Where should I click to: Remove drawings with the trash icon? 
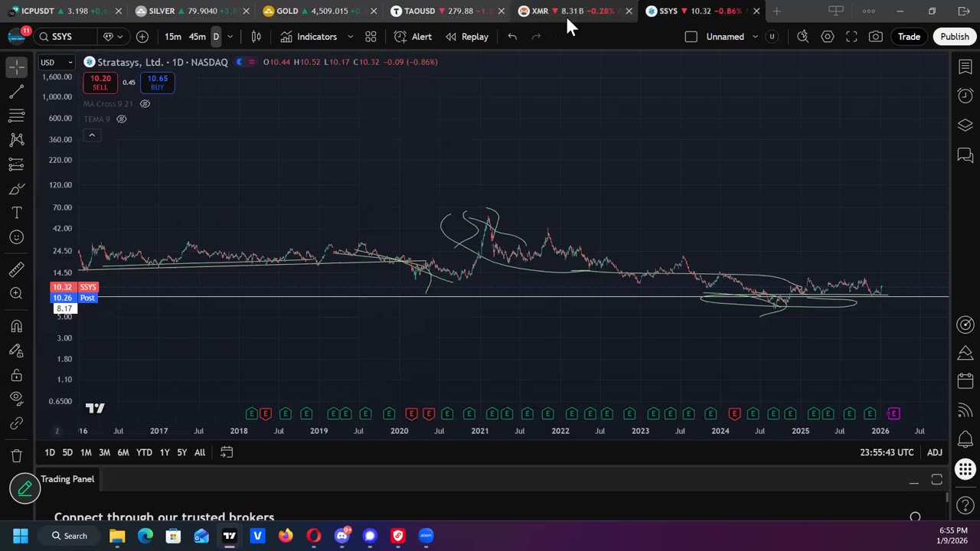pyautogui.click(x=16, y=456)
